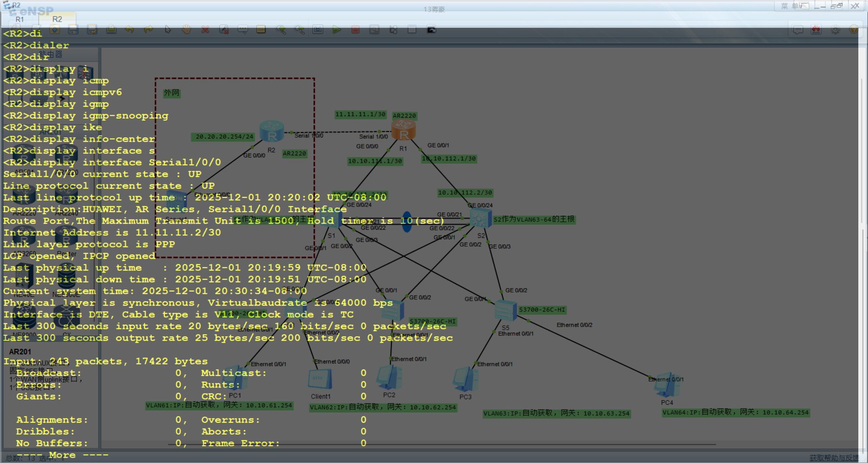Image resolution: width=868 pixels, height=463 pixels.
Task: Click the 外网 area label
Action: click(172, 93)
